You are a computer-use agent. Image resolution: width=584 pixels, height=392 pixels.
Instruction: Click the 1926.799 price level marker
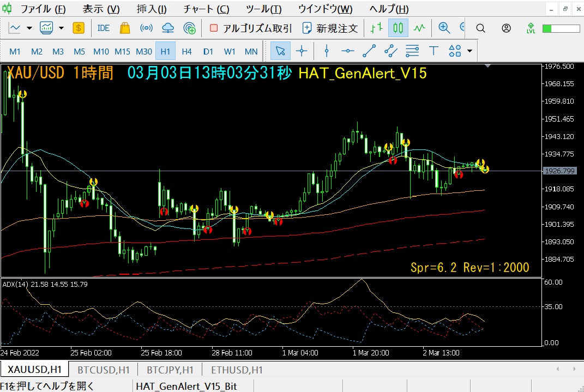point(559,171)
